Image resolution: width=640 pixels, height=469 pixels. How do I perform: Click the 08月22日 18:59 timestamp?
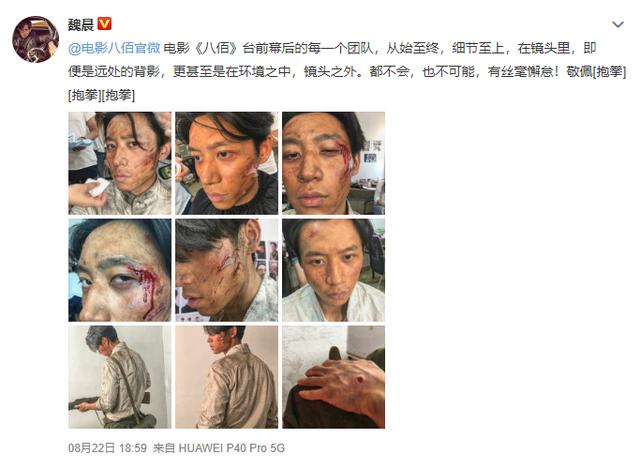[x=107, y=448]
